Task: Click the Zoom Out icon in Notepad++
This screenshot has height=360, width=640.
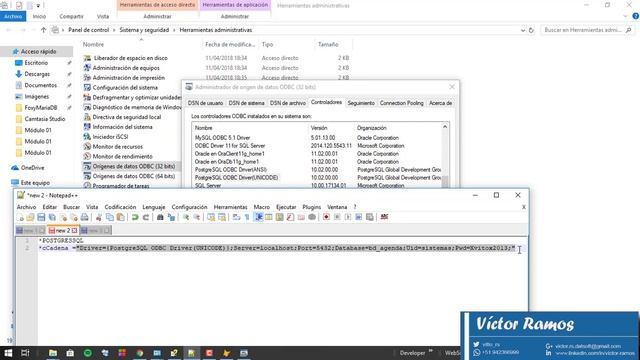Action: click(197, 217)
